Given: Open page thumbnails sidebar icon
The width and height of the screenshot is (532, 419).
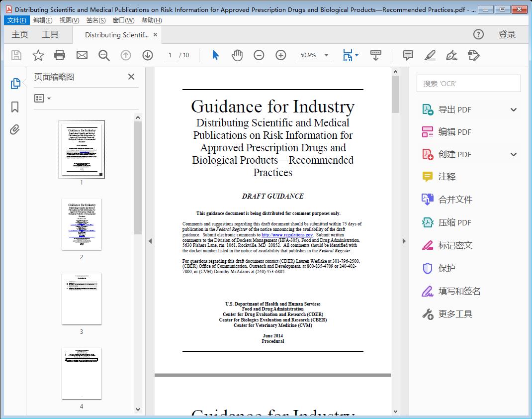Looking at the screenshot, I should 15,84.
